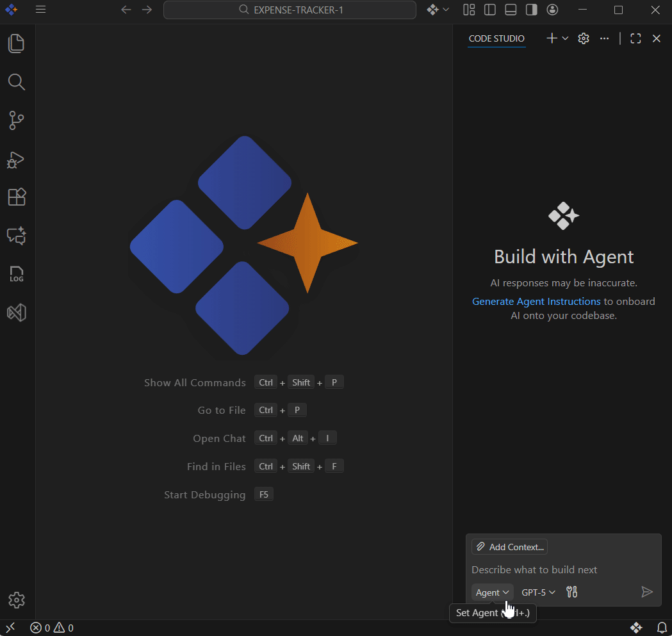Expand the new chat dropdown chevron

coord(563,38)
